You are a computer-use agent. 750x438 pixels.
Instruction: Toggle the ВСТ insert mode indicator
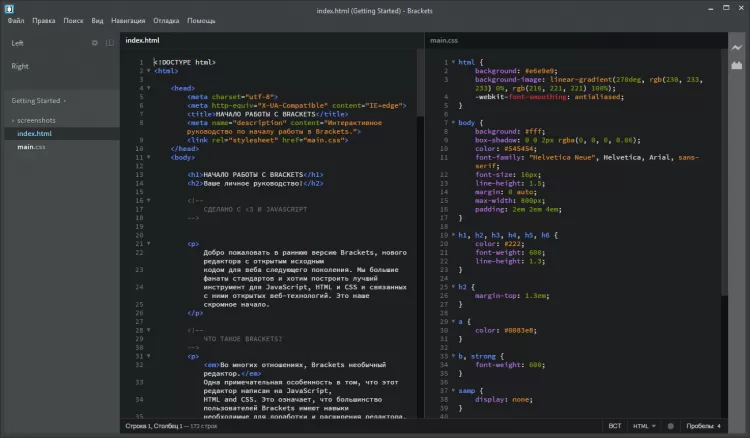(x=615, y=427)
